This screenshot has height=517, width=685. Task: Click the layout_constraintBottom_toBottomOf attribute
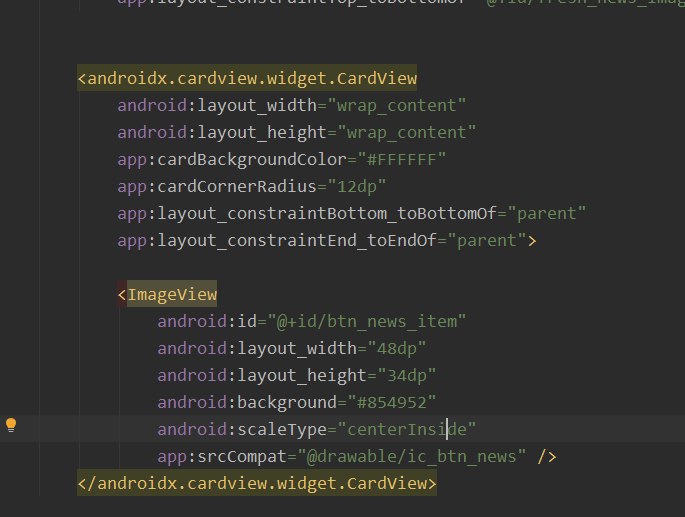[307, 214]
